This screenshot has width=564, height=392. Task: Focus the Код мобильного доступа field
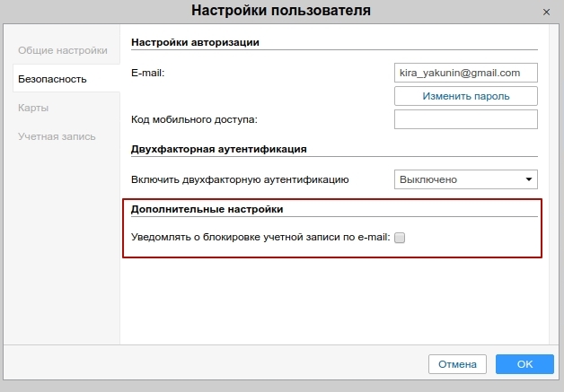coord(465,119)
